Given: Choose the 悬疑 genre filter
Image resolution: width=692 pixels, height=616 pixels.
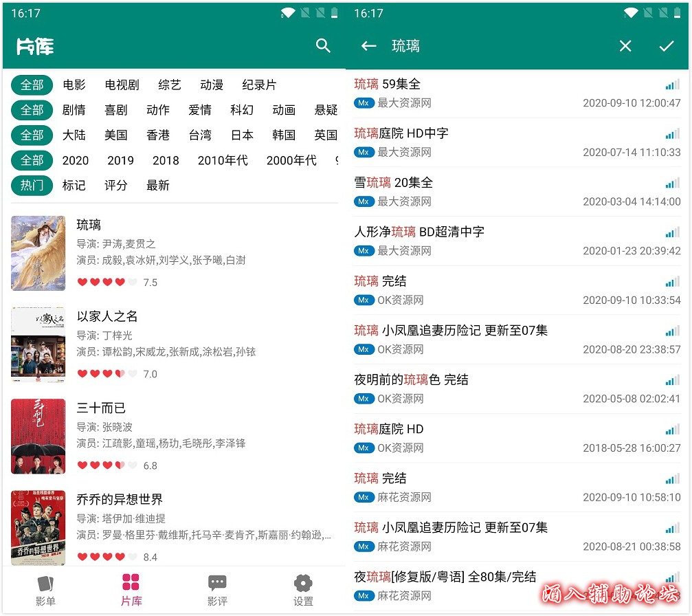Looking at the screenshot, I should click(326, 110).
